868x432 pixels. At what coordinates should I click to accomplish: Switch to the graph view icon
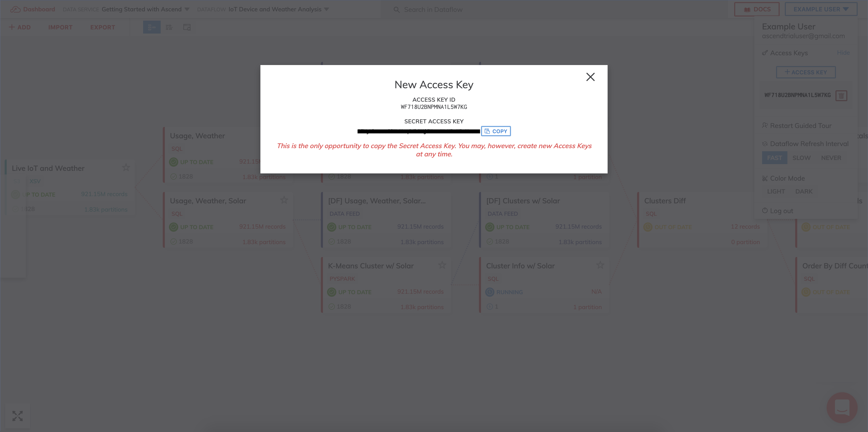tap(152, 27)
